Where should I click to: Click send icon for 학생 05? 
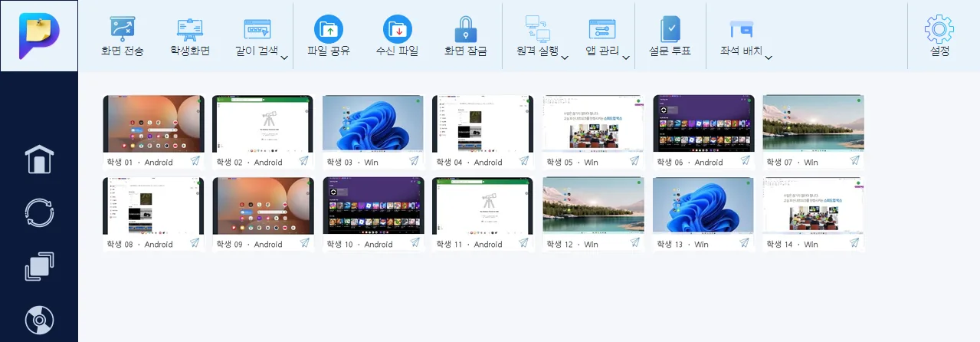click(634, 161)
